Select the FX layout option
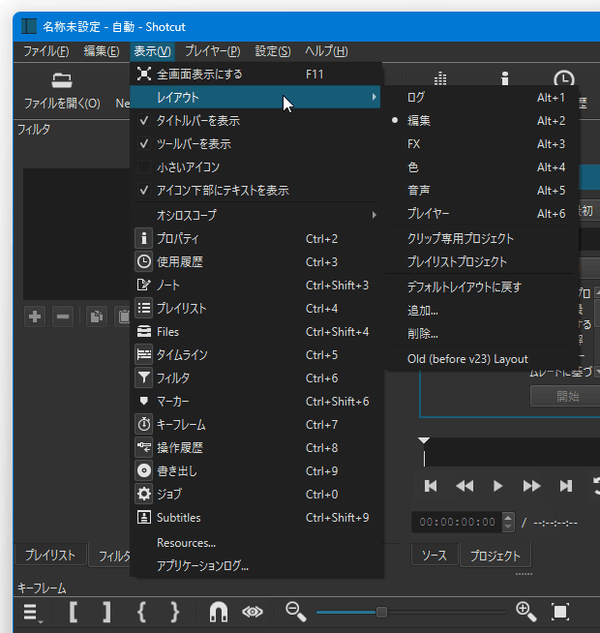 [482, 144]
